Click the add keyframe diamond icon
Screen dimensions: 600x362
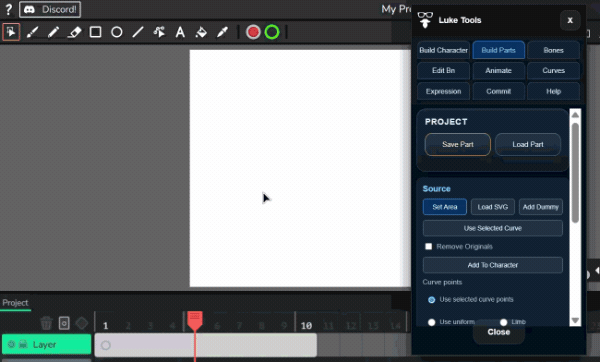tap(82, 323)
